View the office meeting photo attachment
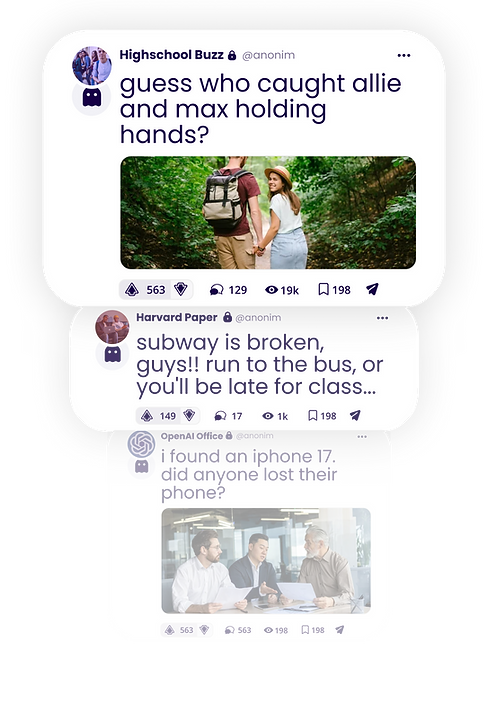The image size is (487, 703). [x=266, y=560]
